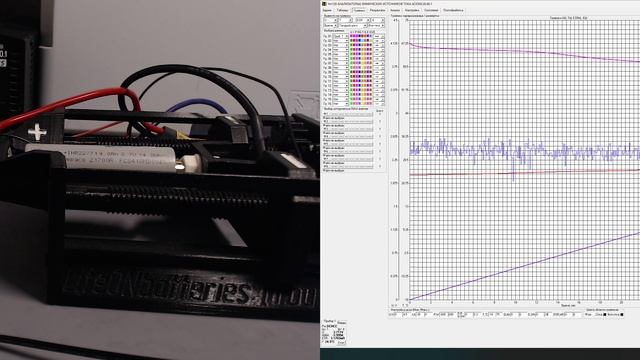This screenshot has height=360, width=640.
Task: Open the Гр 01 data source dropdown
Action: tap(340, 36)
